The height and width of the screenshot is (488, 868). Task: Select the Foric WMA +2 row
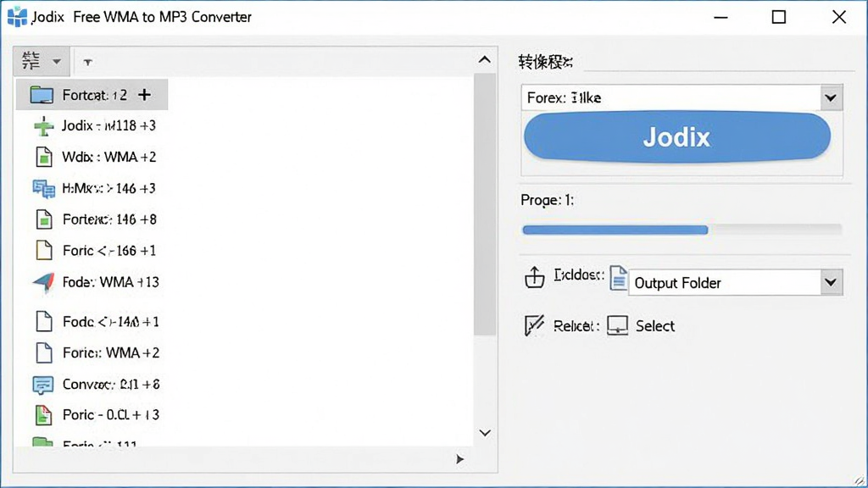[x=95, y=352]
